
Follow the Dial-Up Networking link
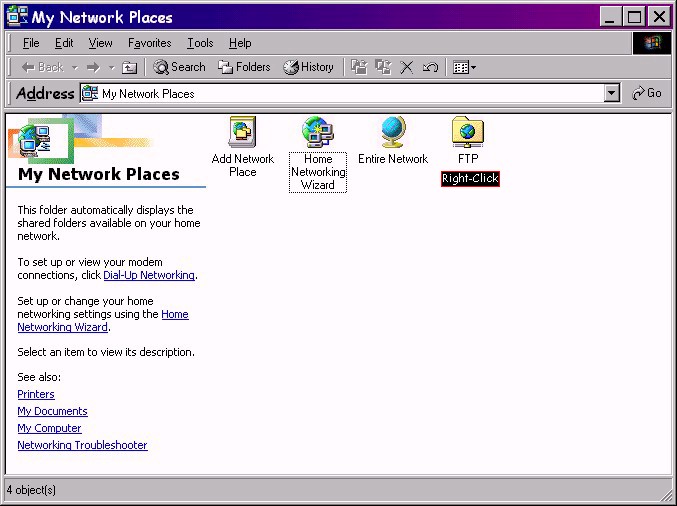(149, 275)
